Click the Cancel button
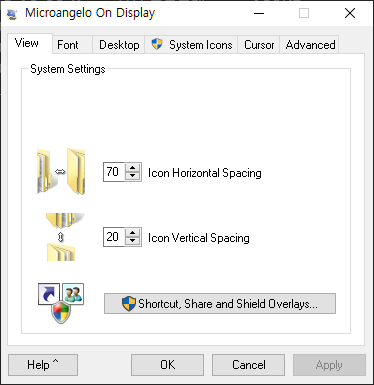The image size is (374, 385). click(249, 365)
